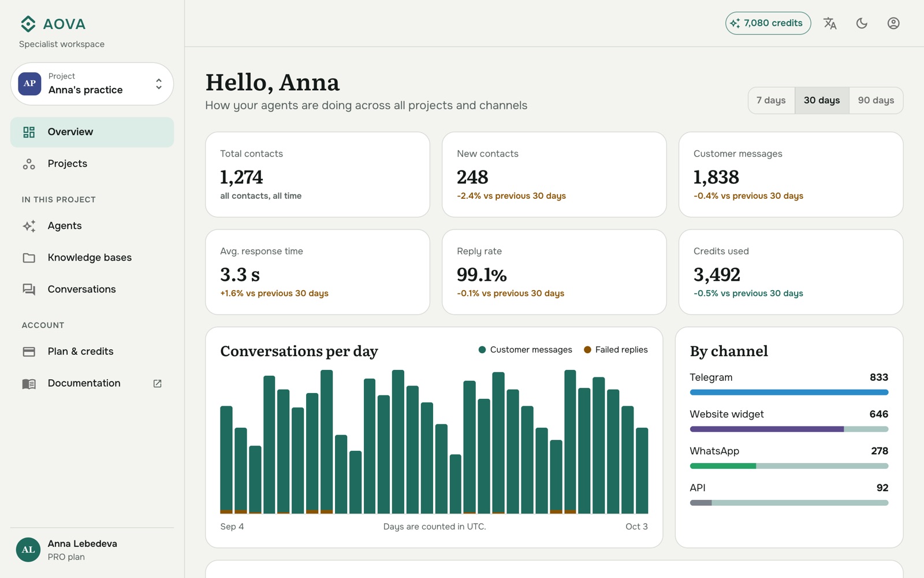Expand the project switcher chevrons
This screenshot has width=924, height=578.
click(x=159, y=84)
